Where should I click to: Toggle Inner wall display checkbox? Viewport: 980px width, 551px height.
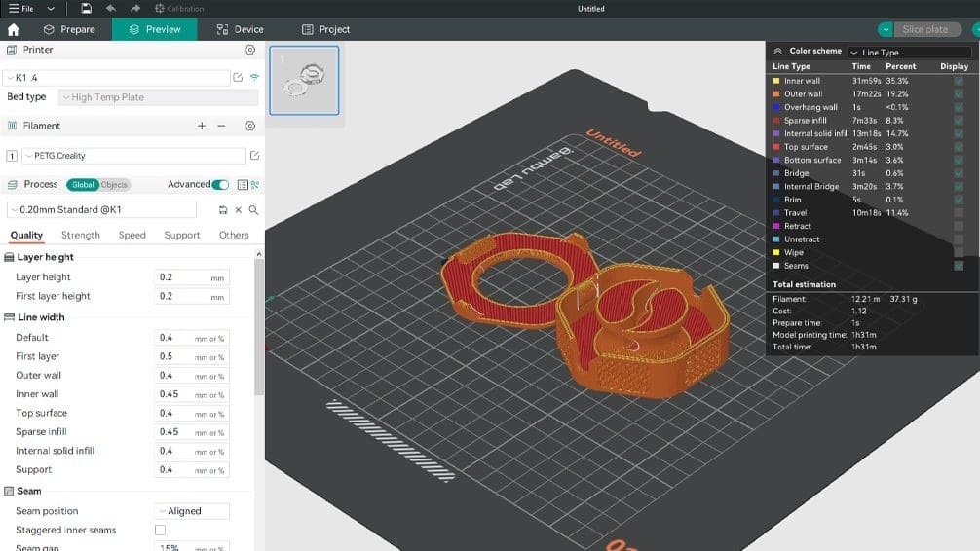[x=959, y=81]
